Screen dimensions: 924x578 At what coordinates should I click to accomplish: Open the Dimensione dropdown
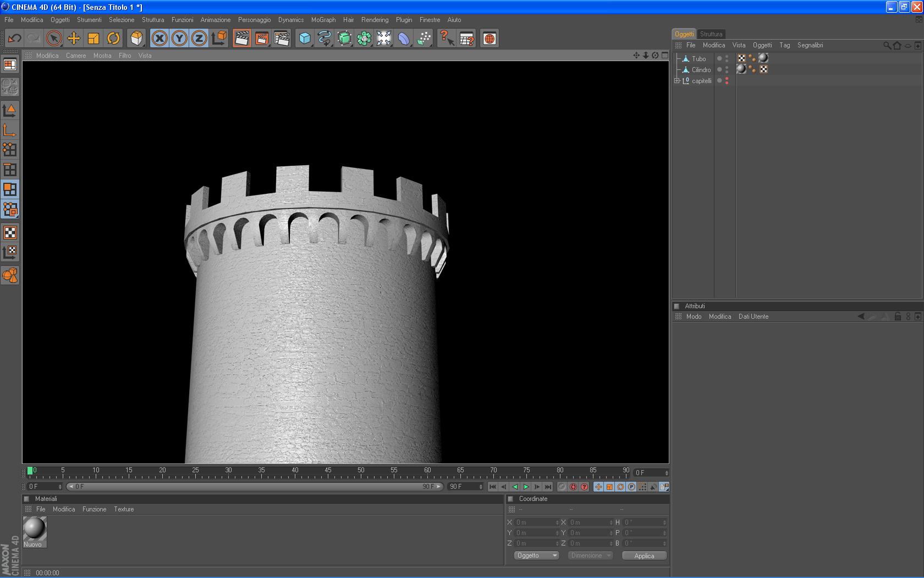pyautogui.click(x=590, y=555)
